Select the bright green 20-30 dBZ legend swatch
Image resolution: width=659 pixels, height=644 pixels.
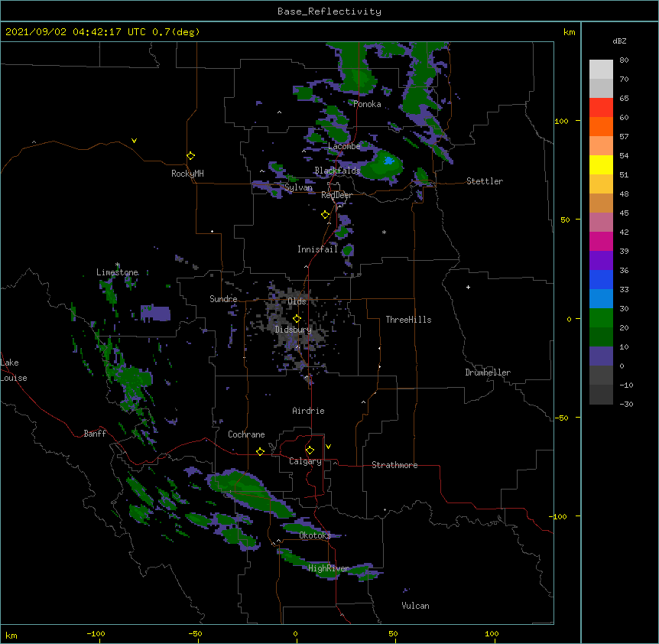coord(601,318)
